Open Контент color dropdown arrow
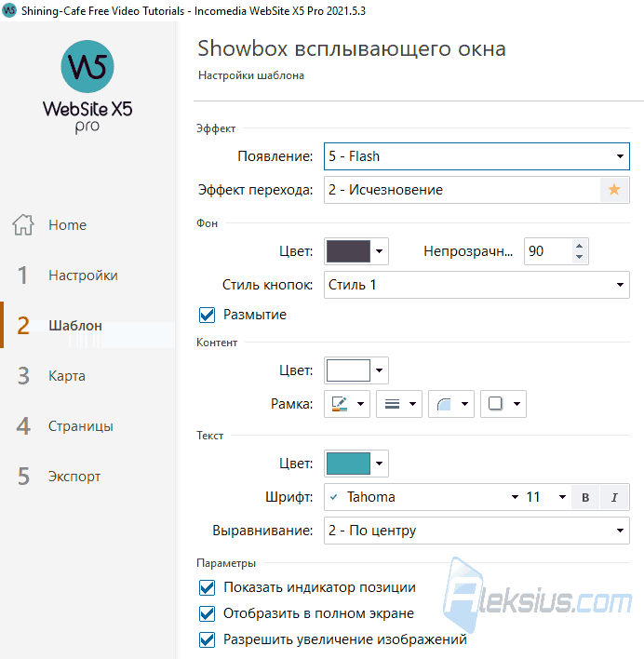The height and width of the screenshot is (659, 644). pyautogui.click(x=380, y=370)
